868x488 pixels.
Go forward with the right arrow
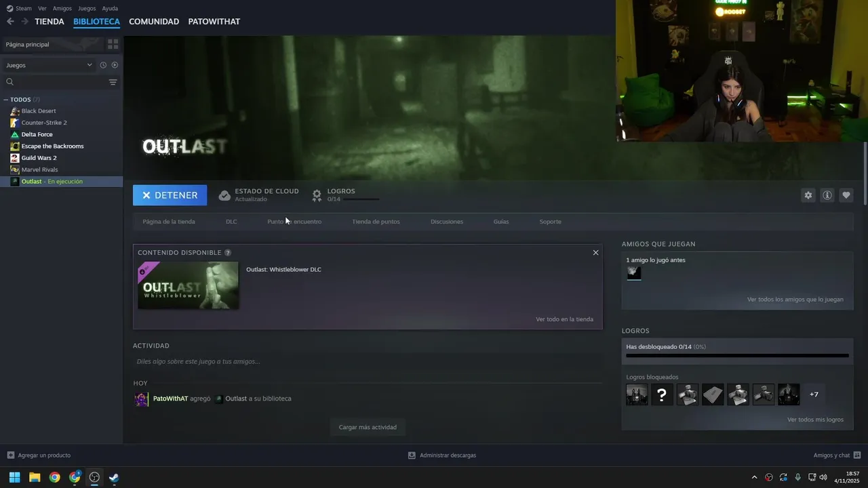[25, 22]
